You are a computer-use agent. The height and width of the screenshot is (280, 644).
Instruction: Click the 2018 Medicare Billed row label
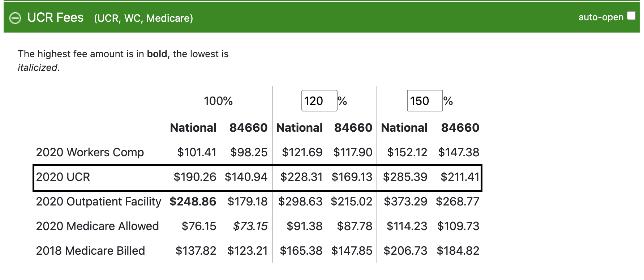pyautogui.click(x=90, y=251)
